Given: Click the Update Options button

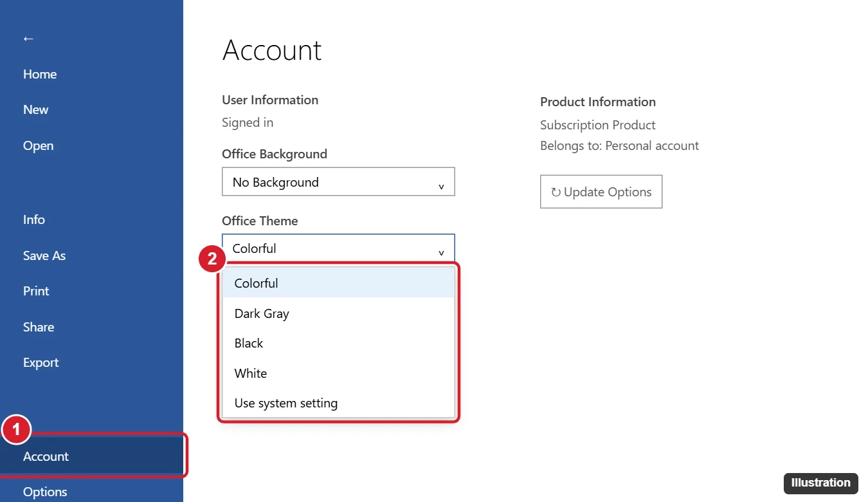Looking at the screenshot, I should (x=601, y=192).
